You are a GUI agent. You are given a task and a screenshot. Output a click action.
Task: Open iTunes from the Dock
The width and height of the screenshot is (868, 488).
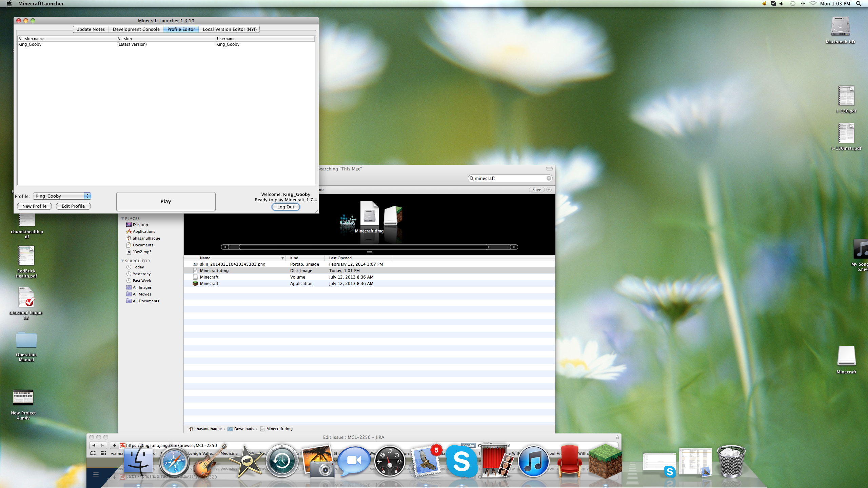pyautogui.click(x=533, y=462)
